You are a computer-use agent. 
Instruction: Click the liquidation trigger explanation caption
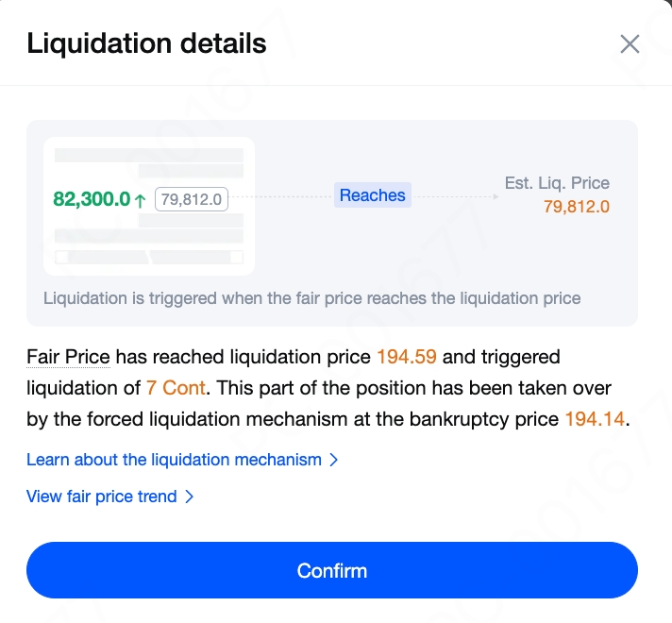click(x=311, y=298)
